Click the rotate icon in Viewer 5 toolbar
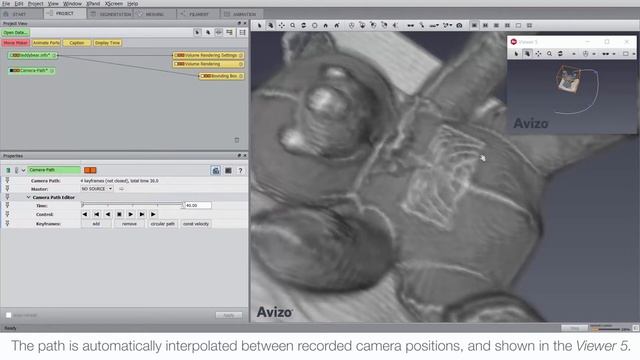 (x=560, y=53)
